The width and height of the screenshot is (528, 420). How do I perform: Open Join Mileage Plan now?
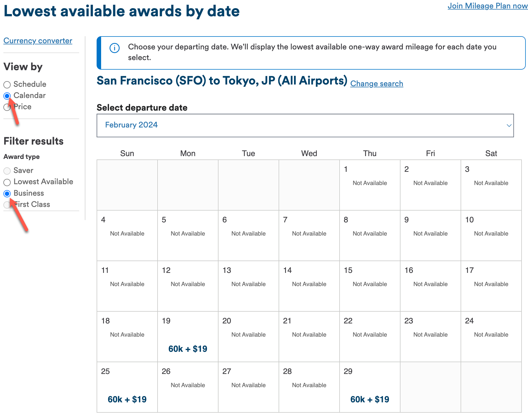click(488, 6)
